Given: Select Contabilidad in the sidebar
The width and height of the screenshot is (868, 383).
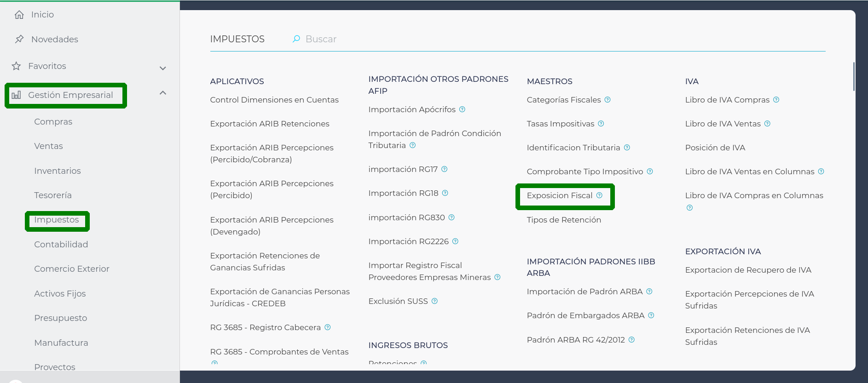Looking at the screenshot, I should (61, 245).
